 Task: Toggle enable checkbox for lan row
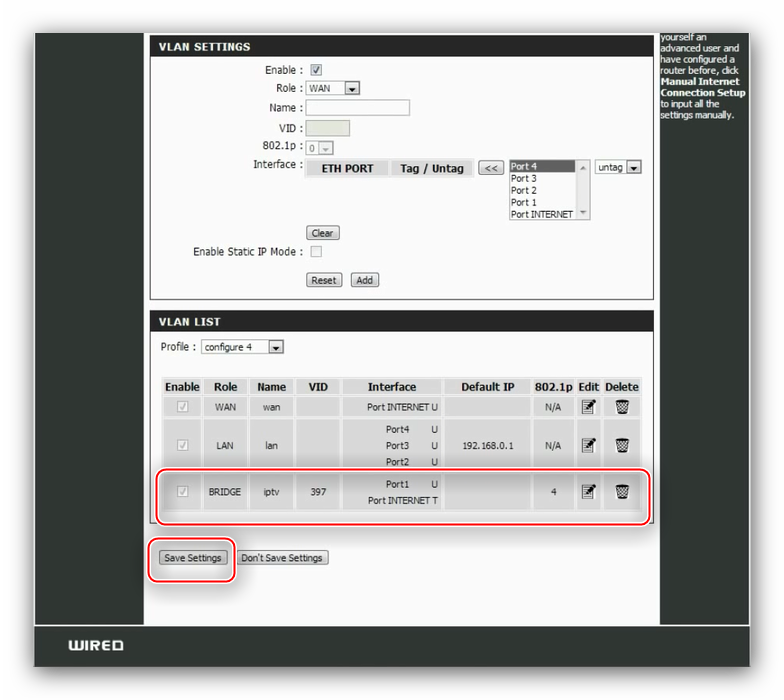tap(182, 445)
